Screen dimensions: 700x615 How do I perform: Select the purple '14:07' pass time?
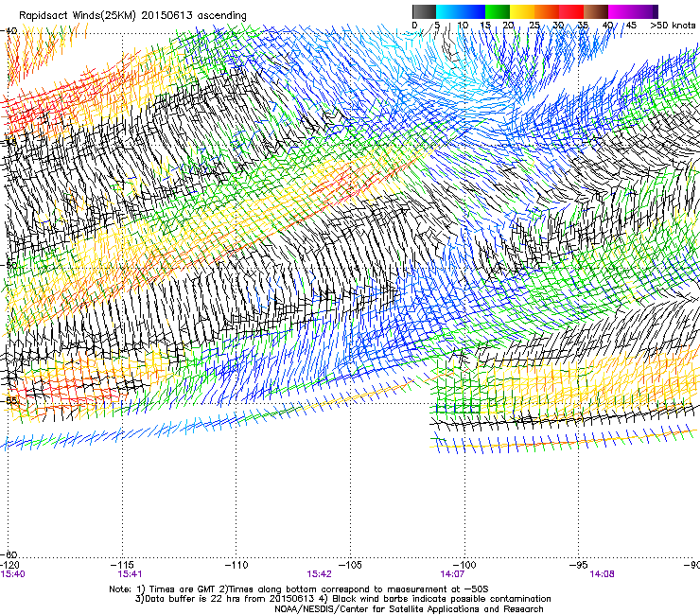452,574
